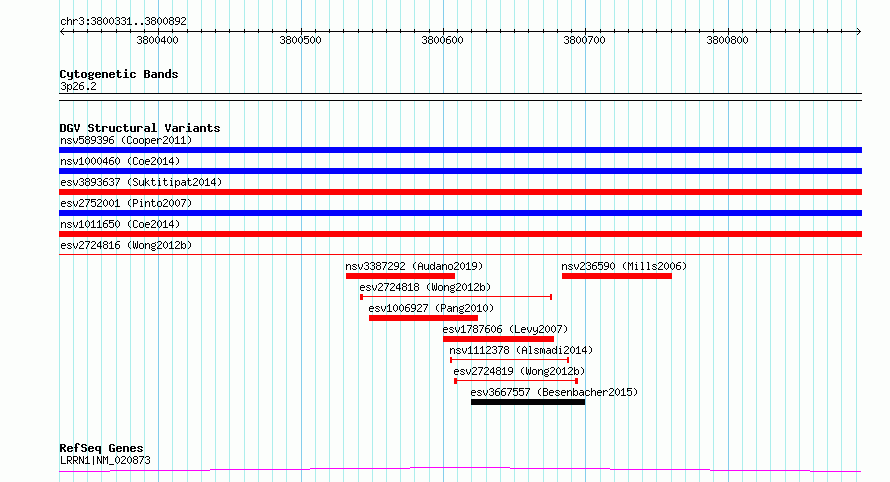The width and height of the screenshot is (890, 482).
Task: Click ruler tick label 3800700
Action: 584,40
